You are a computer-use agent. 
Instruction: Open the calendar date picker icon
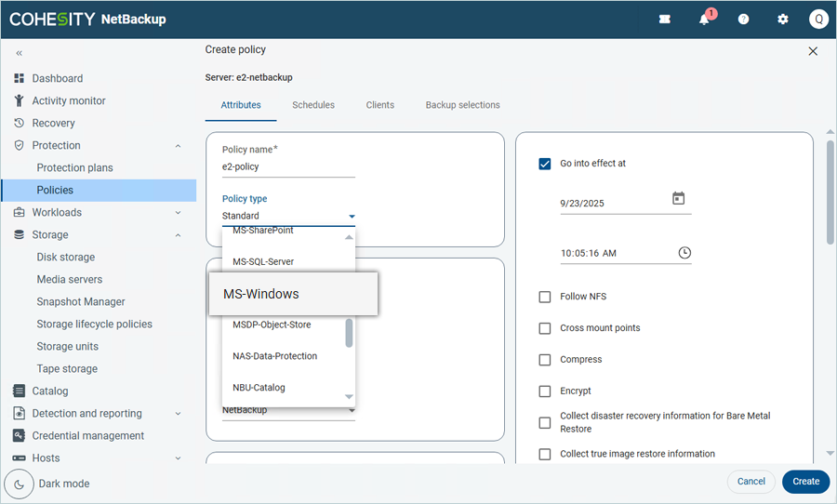678,199
